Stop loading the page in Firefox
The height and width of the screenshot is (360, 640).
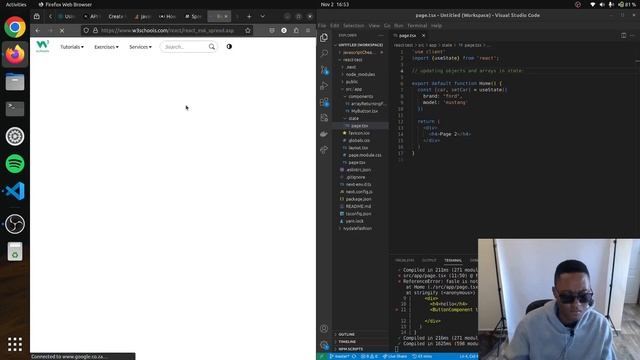click(x=62, y=30)
